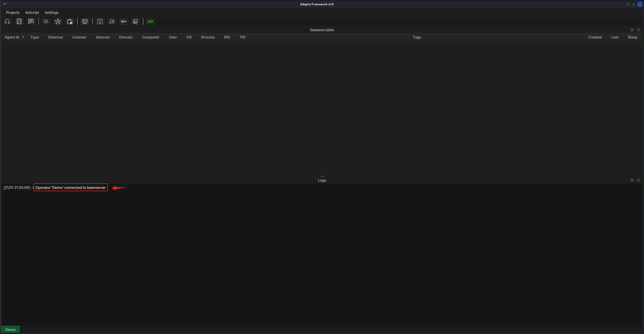Select the Demo project tab
The image size is (644, 334).
(10, 329)
